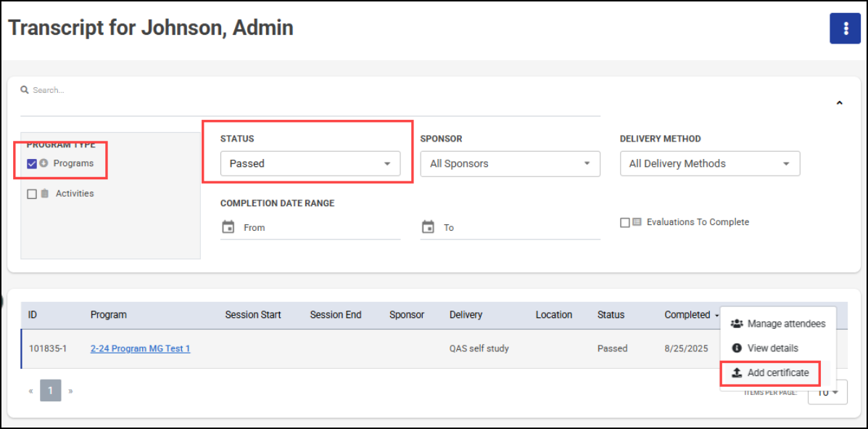The height and width of the screenshot is (429, 868).
Task: Go to page 1 in pagination
Action: click(50, 391)
